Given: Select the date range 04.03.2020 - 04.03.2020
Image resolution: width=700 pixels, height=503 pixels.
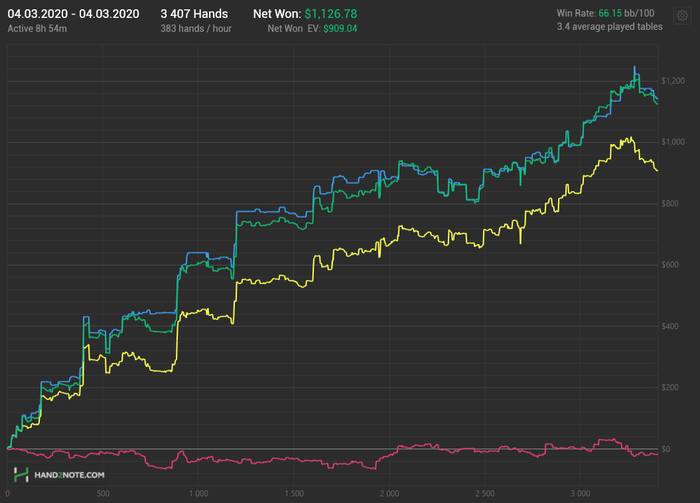Looking at the screenshot, I should [73, 14].
